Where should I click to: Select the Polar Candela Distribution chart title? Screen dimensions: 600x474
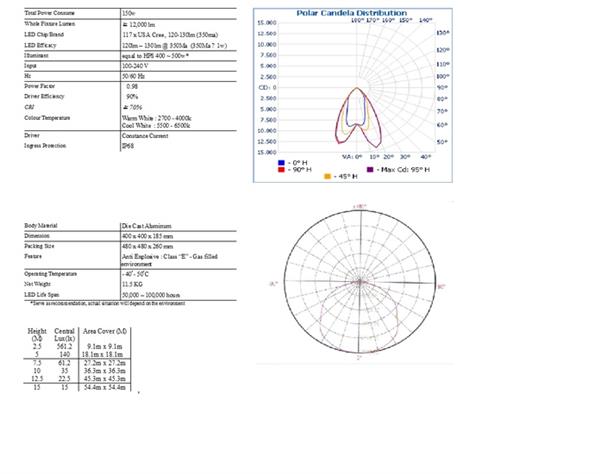point(352,13)
